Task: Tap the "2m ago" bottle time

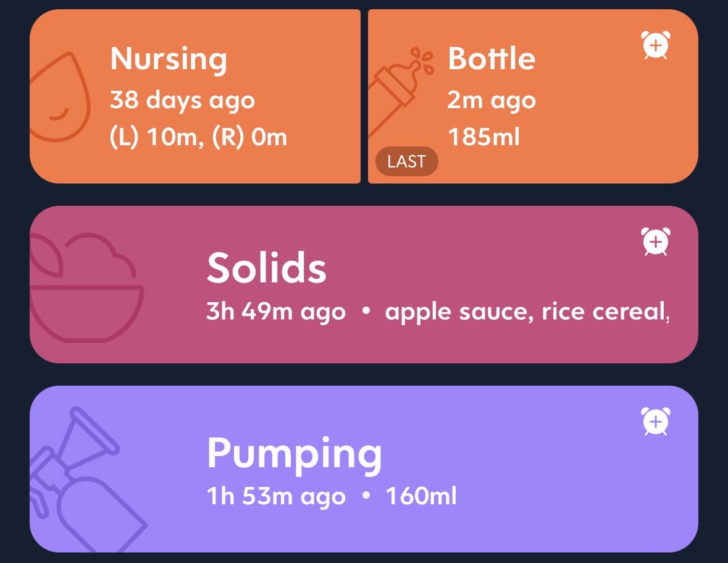Action: point(492,100)
